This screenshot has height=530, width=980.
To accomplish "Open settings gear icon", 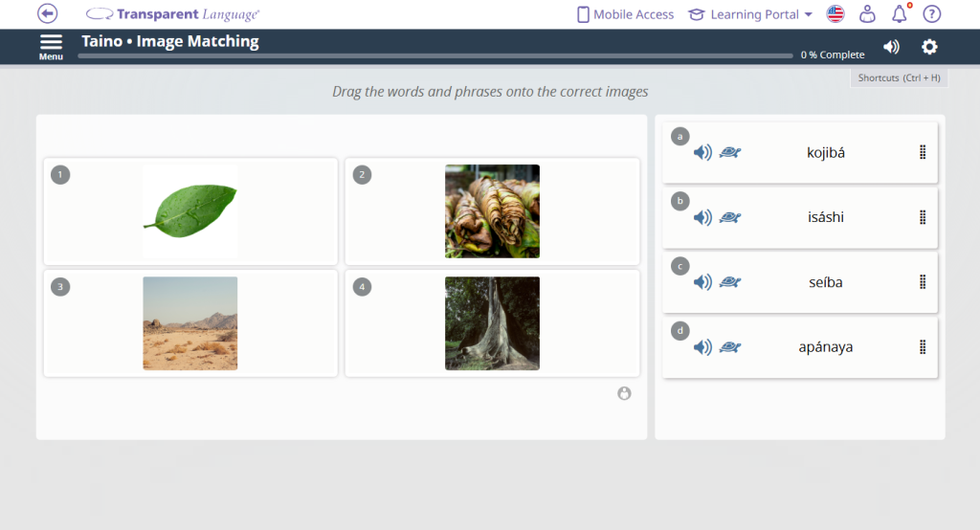I will pos(929,47).
